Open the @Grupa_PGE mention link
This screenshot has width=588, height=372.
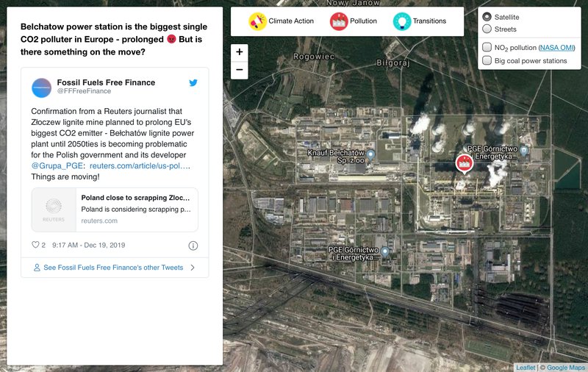tap(57, 166)
